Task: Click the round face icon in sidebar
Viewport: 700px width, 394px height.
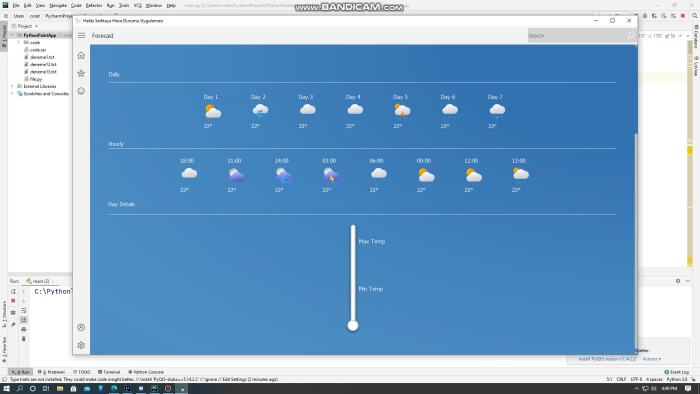Action: [x=81, y=91]
